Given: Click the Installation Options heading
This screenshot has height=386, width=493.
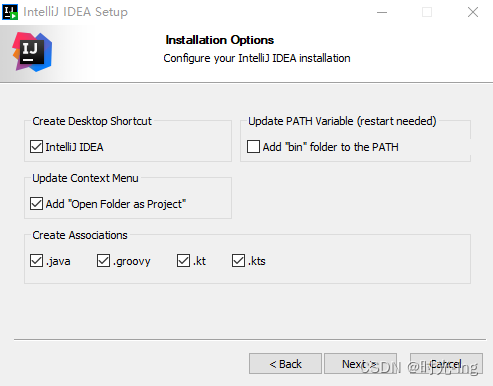Looking at the screenshot, I should click(220, 40).
